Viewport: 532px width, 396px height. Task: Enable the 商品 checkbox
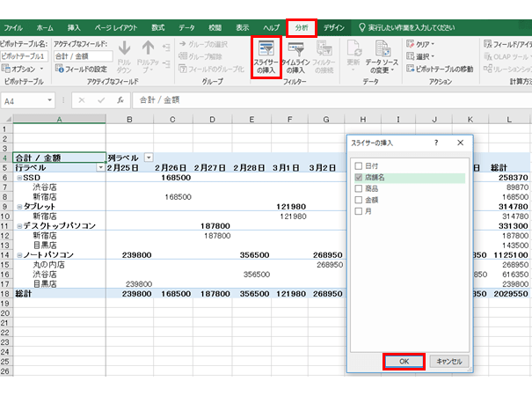(x=358, y=189)
